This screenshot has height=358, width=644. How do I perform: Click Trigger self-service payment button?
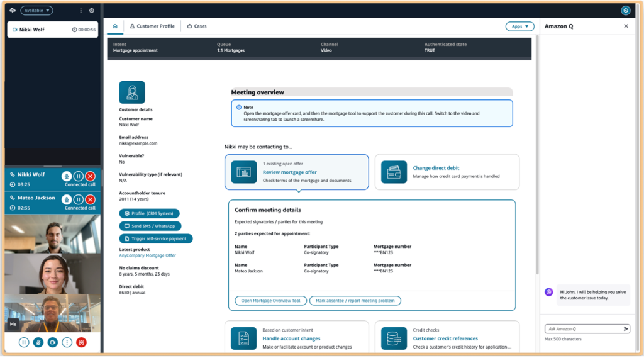point(156,238)
